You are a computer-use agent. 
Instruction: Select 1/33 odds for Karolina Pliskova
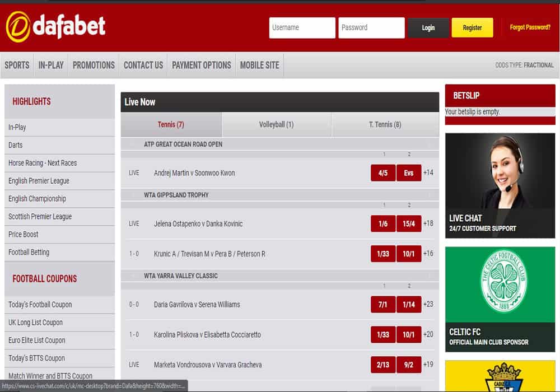(383, 334)
